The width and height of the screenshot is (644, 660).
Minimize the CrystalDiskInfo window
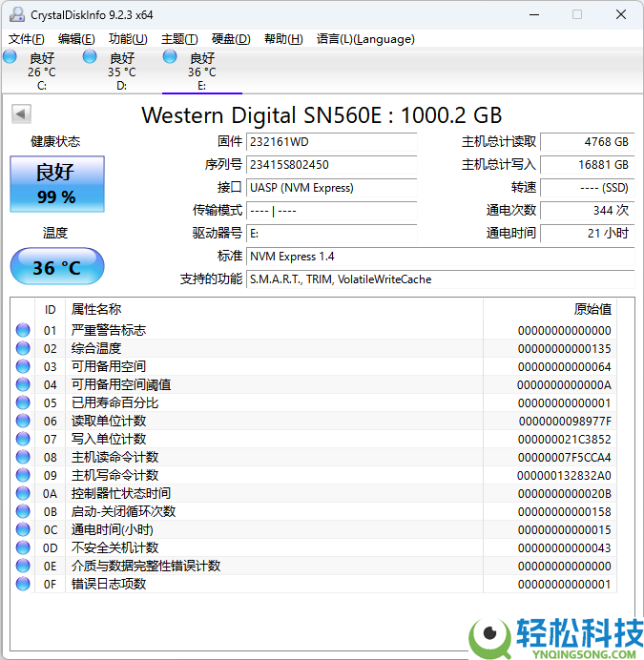534,14
